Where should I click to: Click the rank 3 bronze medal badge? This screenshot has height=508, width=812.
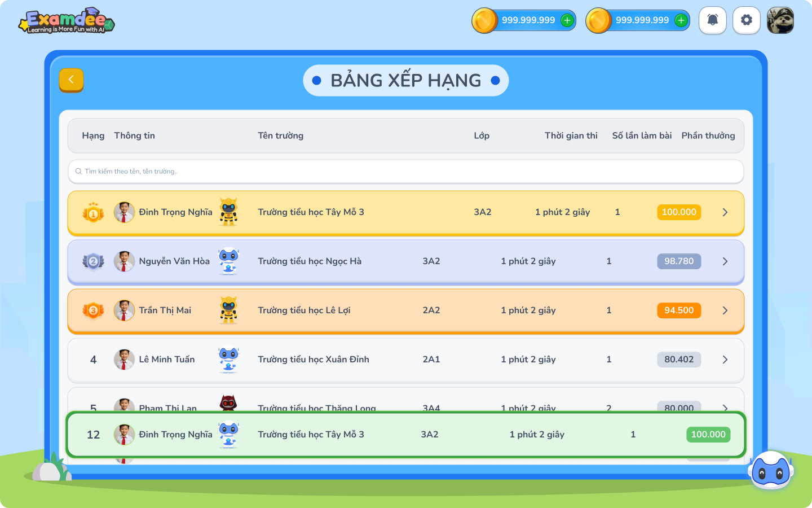[x=94, y=310]
